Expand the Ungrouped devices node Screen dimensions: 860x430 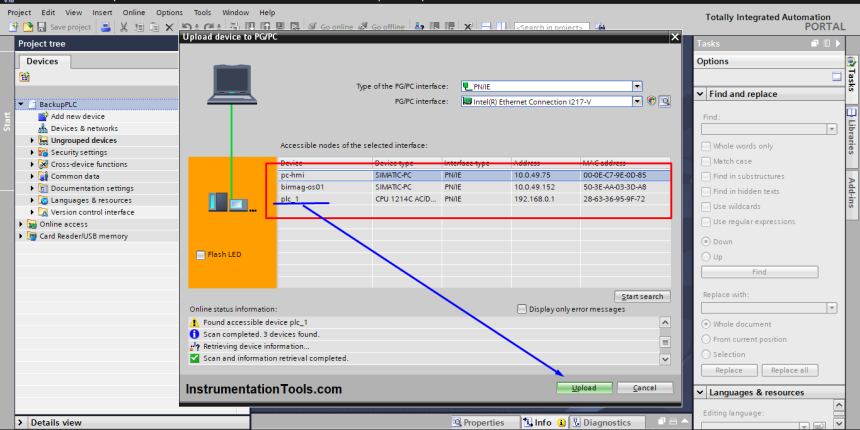(x=33, y=140)
